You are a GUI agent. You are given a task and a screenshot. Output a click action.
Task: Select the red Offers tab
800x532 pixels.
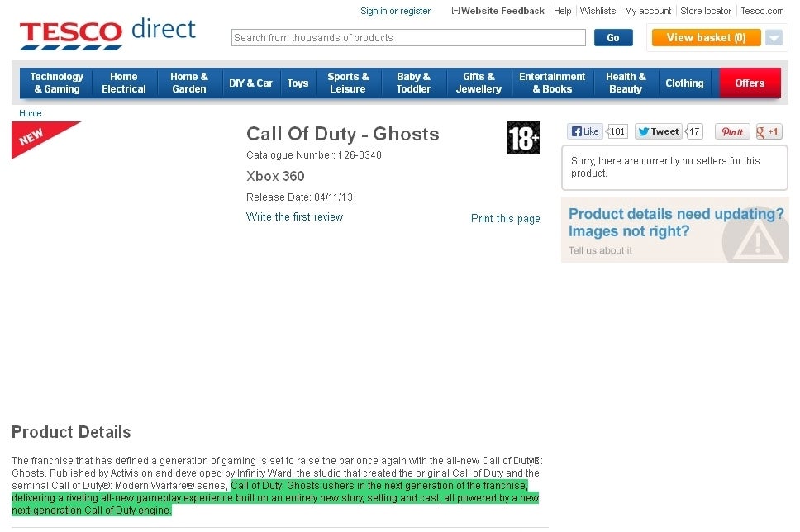(750, 83)
